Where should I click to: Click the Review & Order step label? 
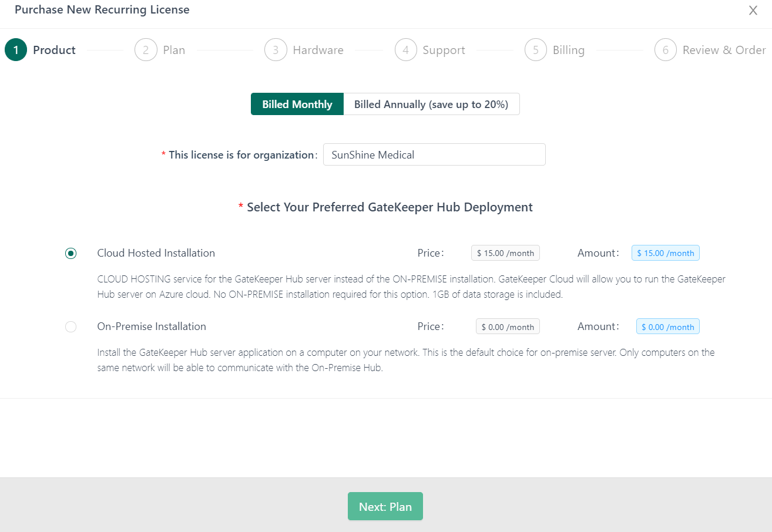pos(724,50)
